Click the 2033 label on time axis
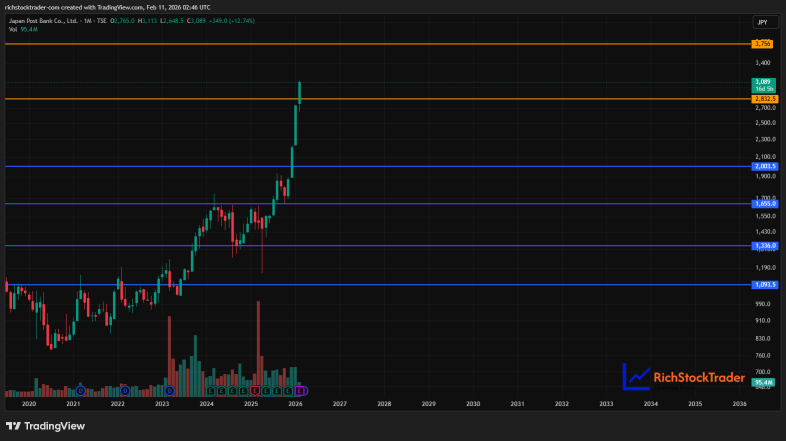786x441 pixels. point(606,403)
